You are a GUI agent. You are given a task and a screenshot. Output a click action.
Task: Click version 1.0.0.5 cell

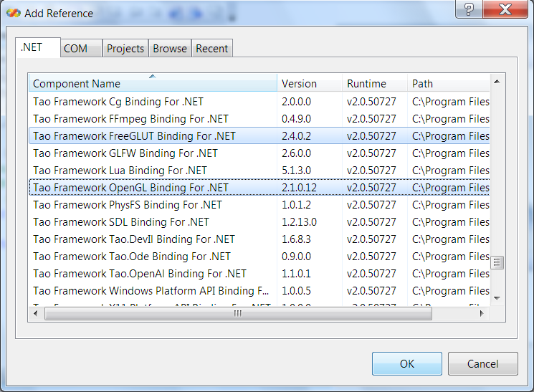tap(296, 291)
